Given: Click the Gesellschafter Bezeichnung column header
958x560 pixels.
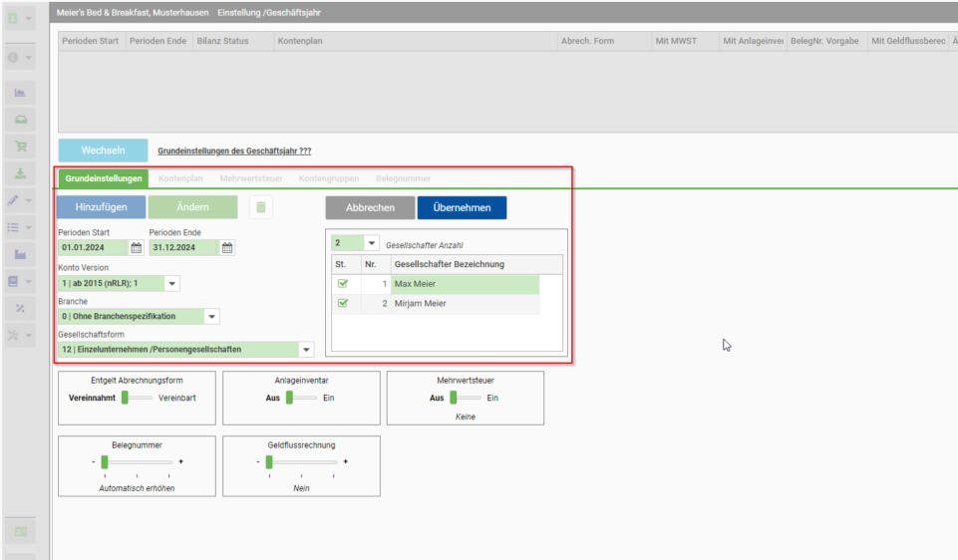Looking at the screenshot, I should 477,264.
